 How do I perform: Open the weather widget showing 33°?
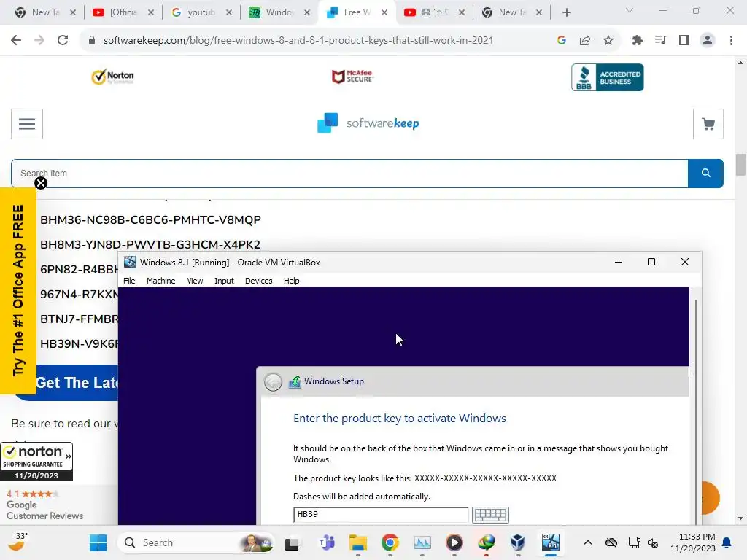coord(19,542)
